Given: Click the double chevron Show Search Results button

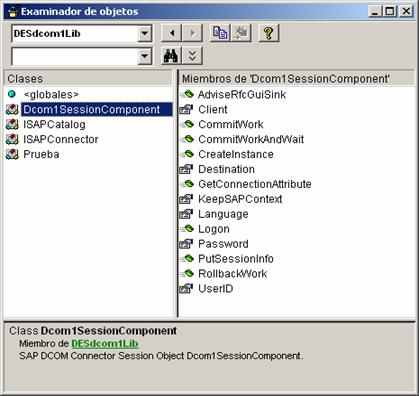Looking at the screenshot, I should [x=192, y=56].
